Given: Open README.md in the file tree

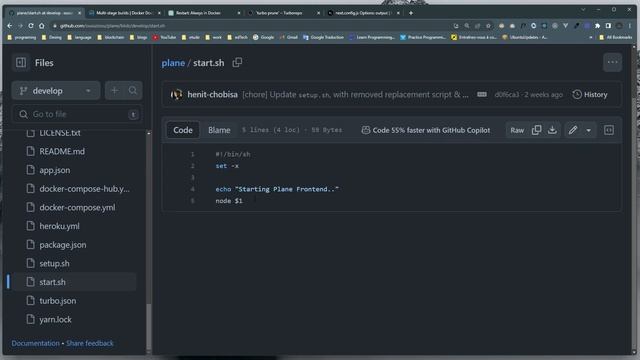Looking at the screenshot, I should tap(62, 151).
